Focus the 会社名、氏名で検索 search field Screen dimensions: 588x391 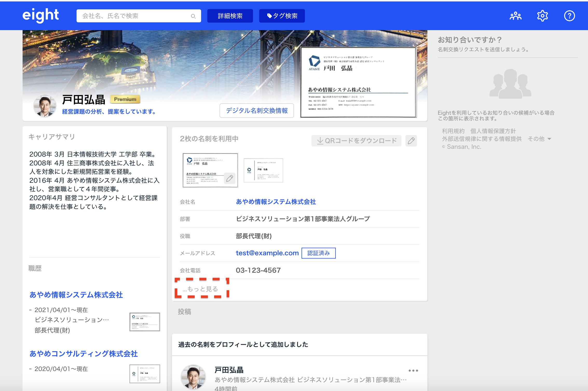[135, 16]
